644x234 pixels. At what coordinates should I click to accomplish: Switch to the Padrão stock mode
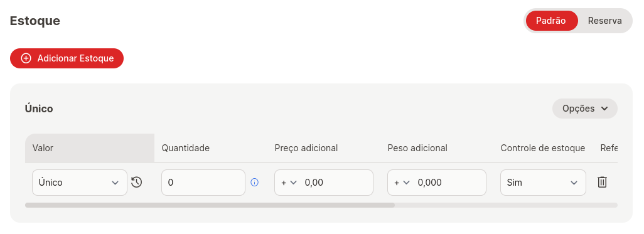tap(551, 21)
